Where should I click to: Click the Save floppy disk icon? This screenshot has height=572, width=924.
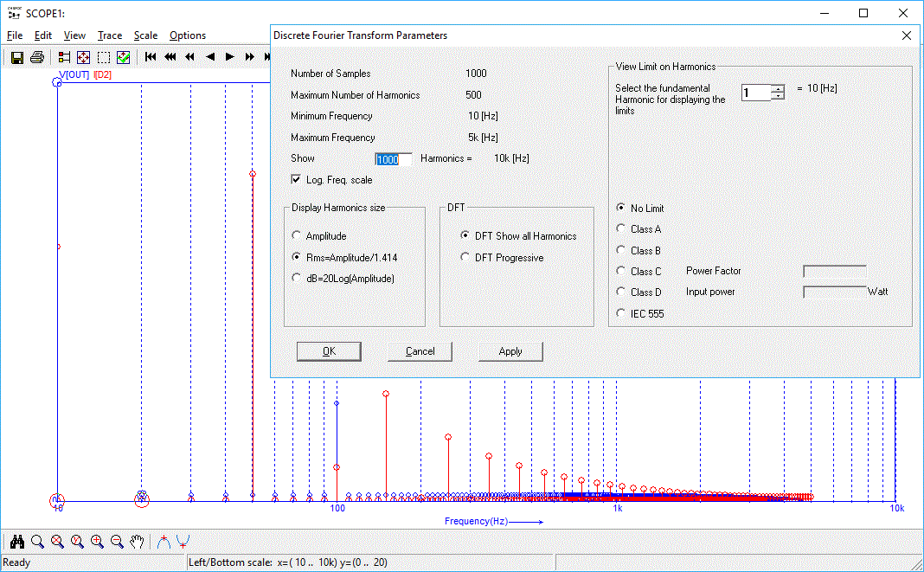(x=17, y=57)
